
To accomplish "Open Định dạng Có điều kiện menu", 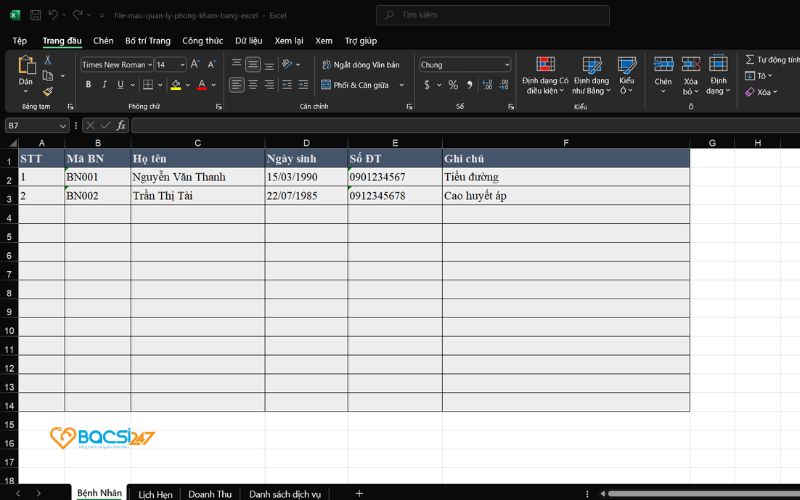I will point(545,75).
